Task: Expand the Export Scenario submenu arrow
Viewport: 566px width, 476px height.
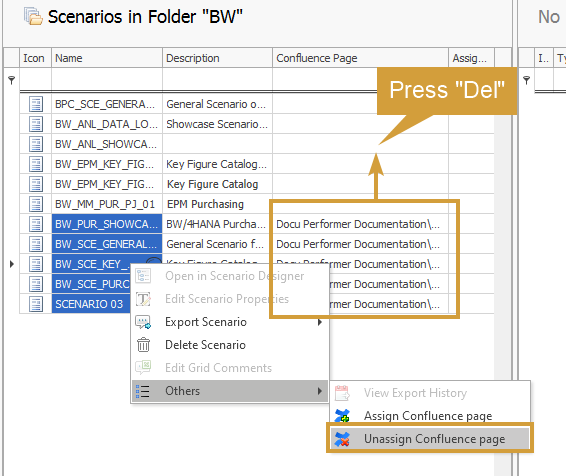Action: (319, 322)
